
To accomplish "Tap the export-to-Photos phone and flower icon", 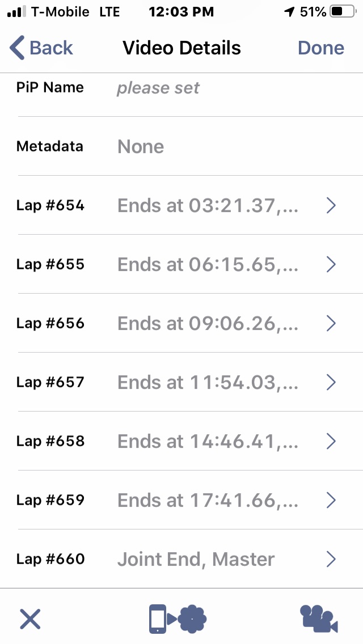I will pyautogui.click(x=178, y=618).
